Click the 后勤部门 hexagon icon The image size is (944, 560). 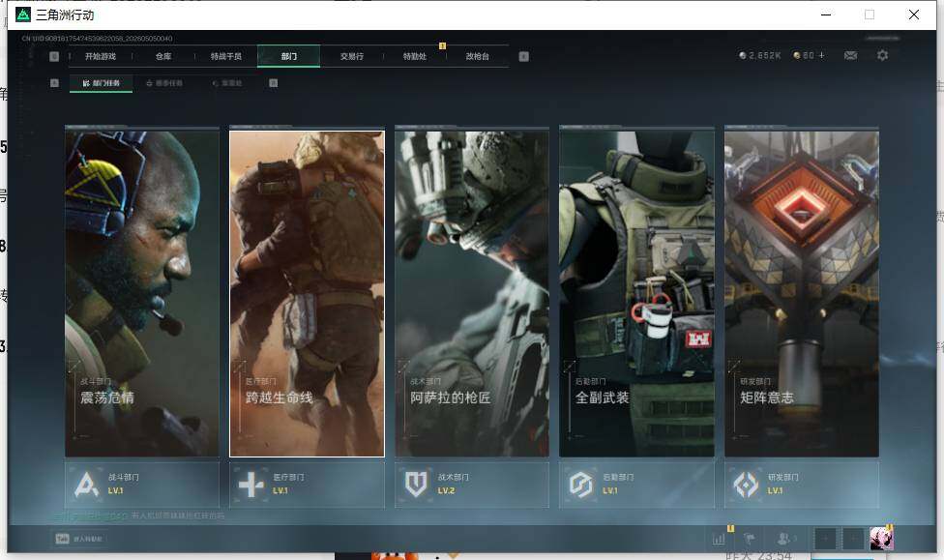[x=581, y=485]
